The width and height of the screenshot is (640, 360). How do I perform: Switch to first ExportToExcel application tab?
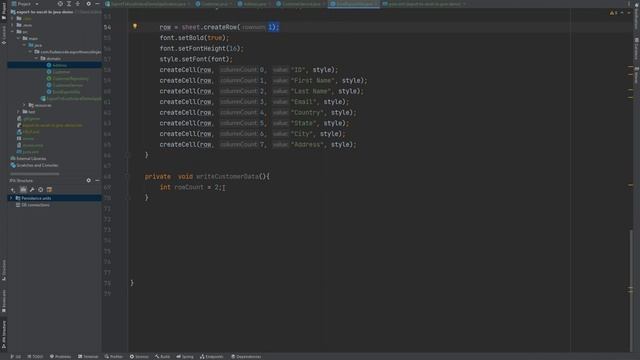tap(148, 4)
